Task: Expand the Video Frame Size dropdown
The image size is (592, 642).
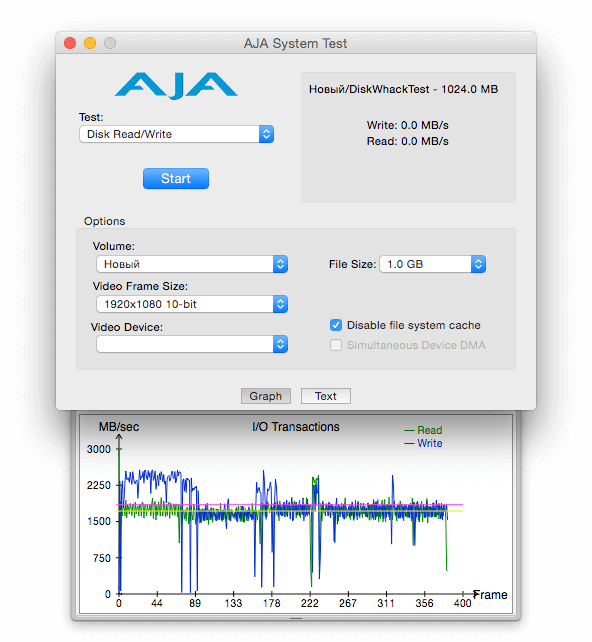Action: coord(192,304)
